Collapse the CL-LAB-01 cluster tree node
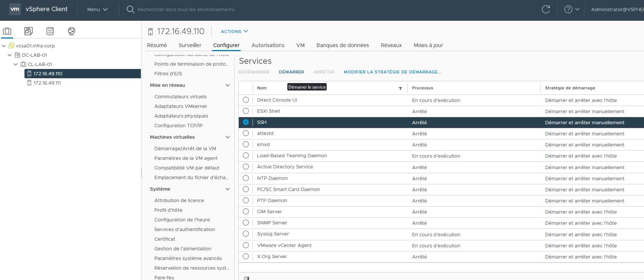 point(16,64)
